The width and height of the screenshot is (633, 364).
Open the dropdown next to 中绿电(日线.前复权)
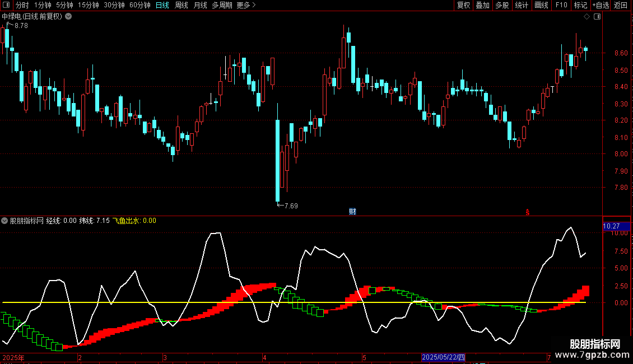[x=69, y=16]
